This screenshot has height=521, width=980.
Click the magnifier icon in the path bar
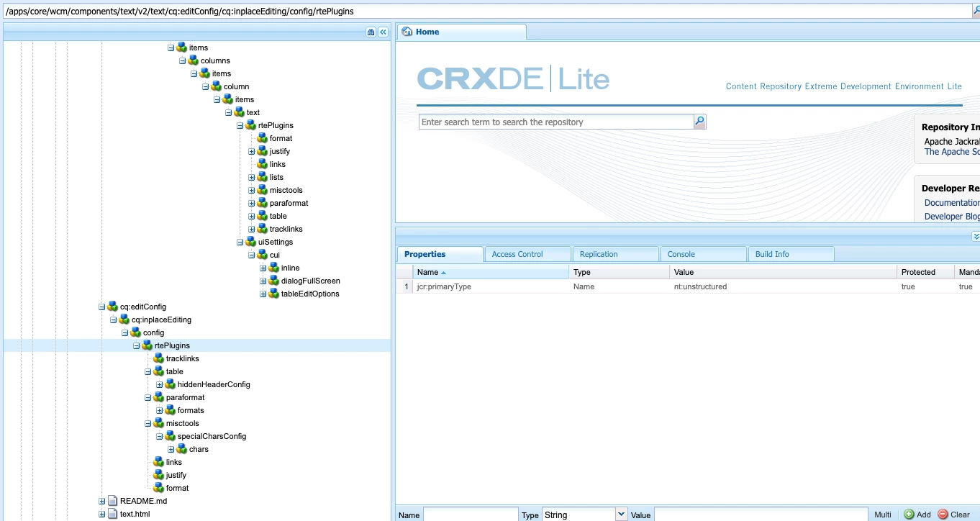(975, 11)
